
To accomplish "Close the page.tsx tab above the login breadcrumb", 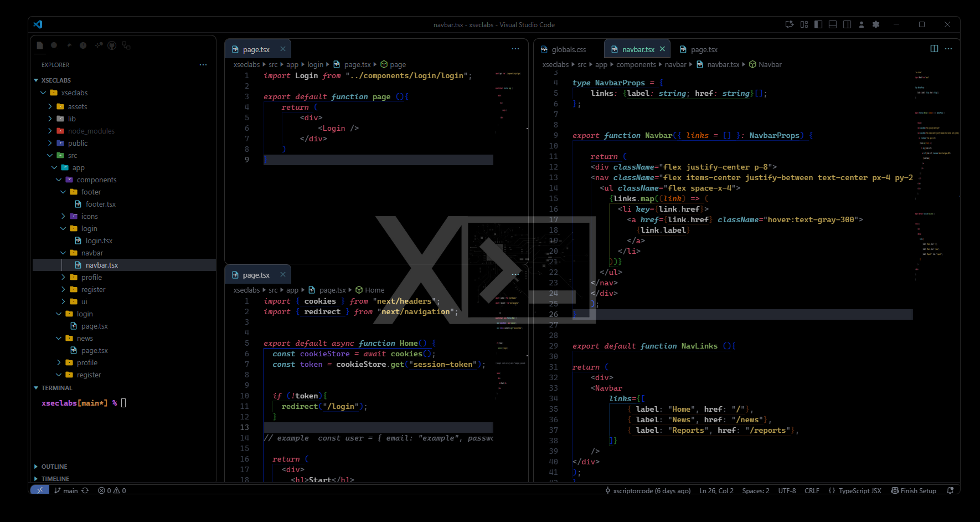I will point(283,49).
